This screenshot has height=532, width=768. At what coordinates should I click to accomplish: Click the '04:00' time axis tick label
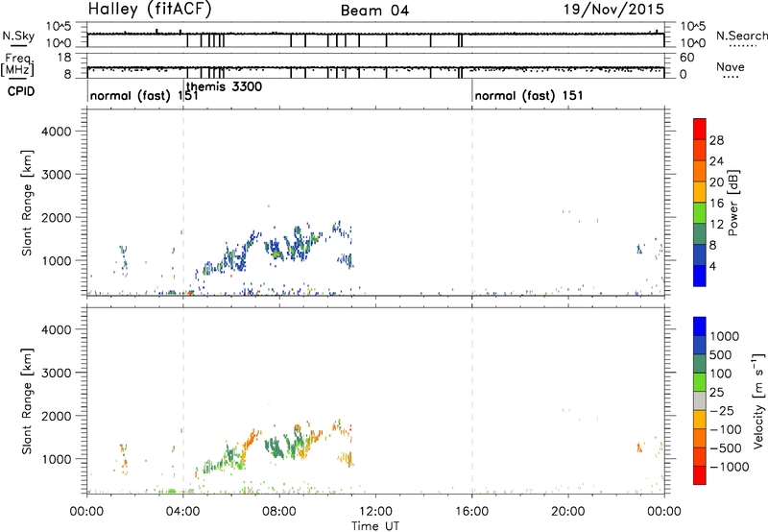click(182, 512)
